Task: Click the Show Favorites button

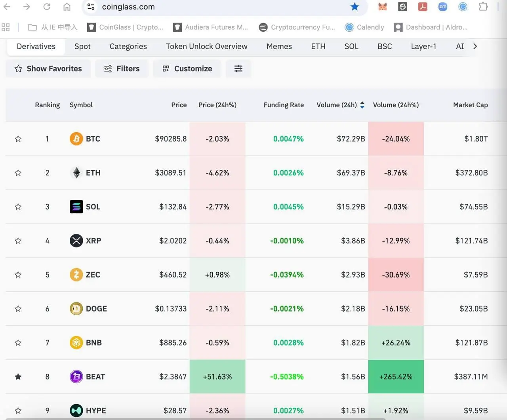Action: (x=48, y=68)
